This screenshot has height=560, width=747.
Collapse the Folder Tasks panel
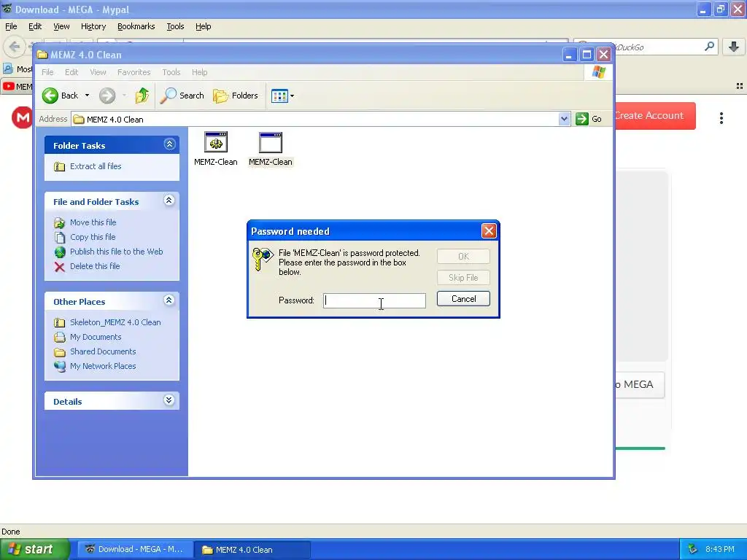point(169,144)
